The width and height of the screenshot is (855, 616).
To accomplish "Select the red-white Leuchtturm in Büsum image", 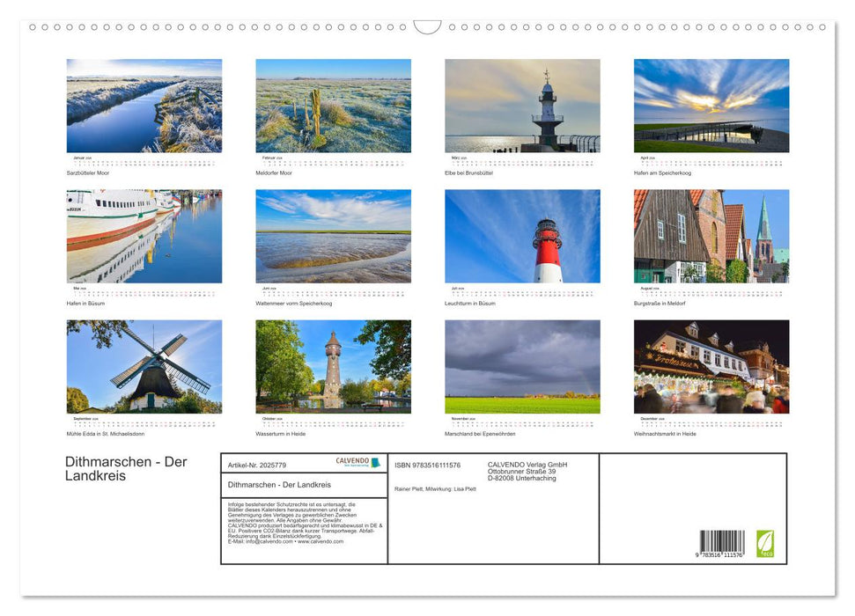I will [x=522, y=236].
